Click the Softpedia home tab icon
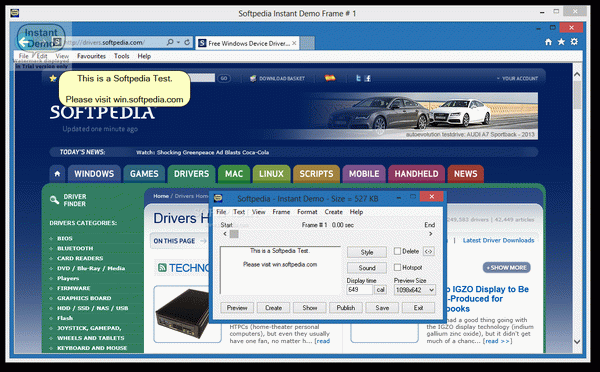600x372 pixels. pos(57,174)
